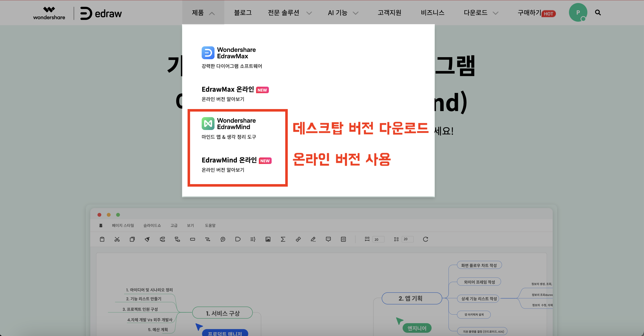Click the blue EdrawMax app icon
The width and height of the screenshot is (644, 336).
point(208,53)
